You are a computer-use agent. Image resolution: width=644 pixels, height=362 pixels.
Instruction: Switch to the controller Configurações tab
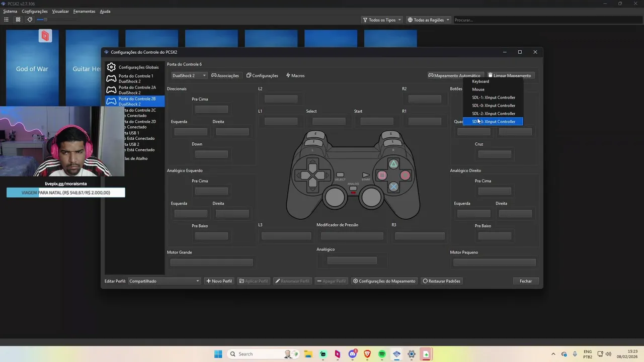point(262,75)
